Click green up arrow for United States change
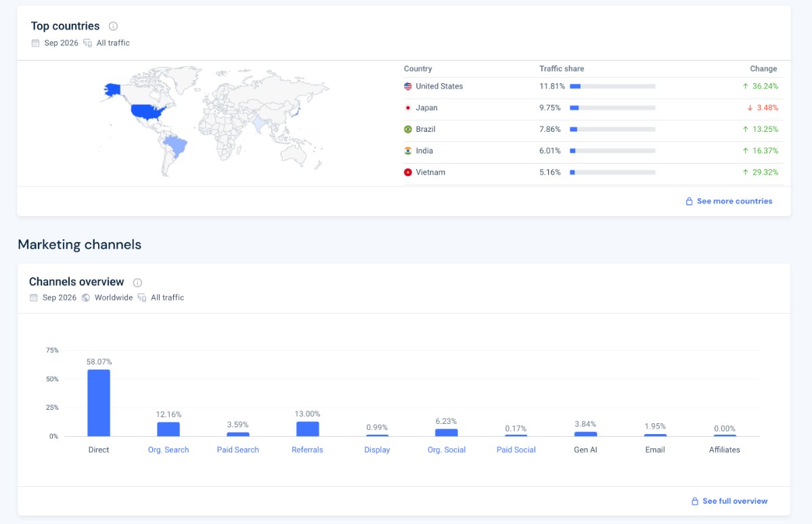812x524 pixels. point(746,87)
